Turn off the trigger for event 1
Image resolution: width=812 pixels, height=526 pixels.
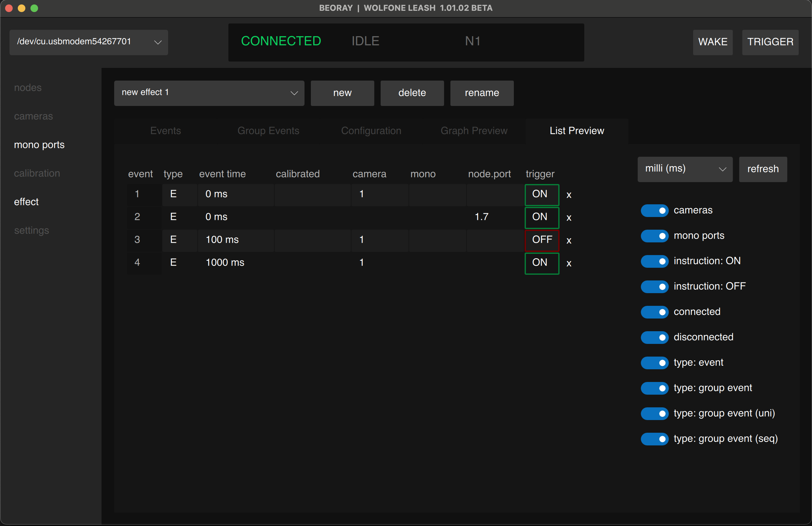(541, 194)
